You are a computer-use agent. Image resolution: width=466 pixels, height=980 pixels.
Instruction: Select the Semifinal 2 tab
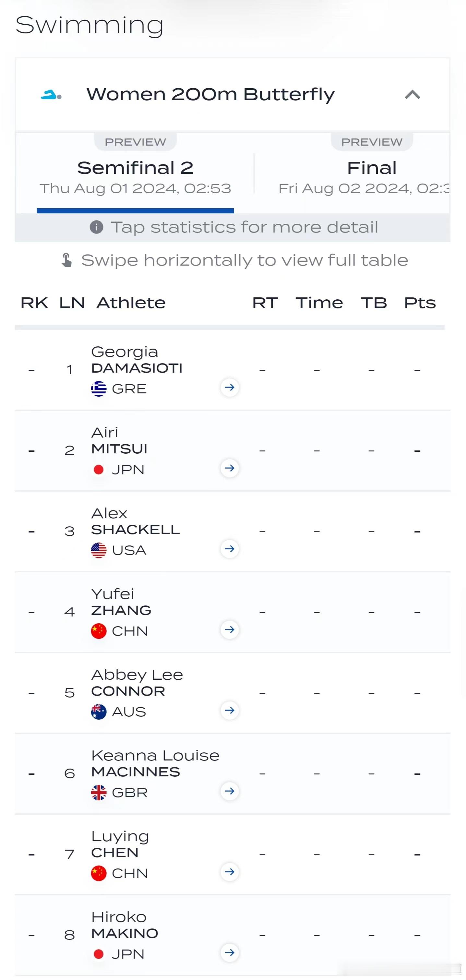(x=136, y=173)
